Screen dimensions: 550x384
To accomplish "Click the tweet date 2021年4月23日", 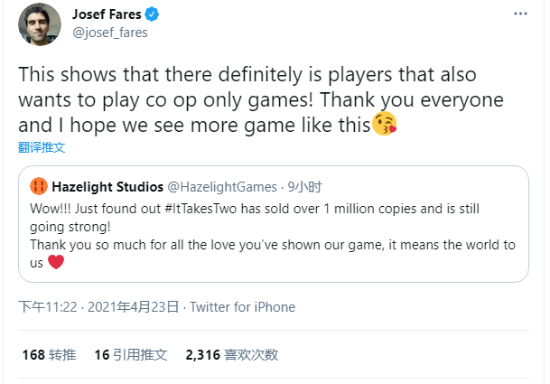I will click(133, 307).
